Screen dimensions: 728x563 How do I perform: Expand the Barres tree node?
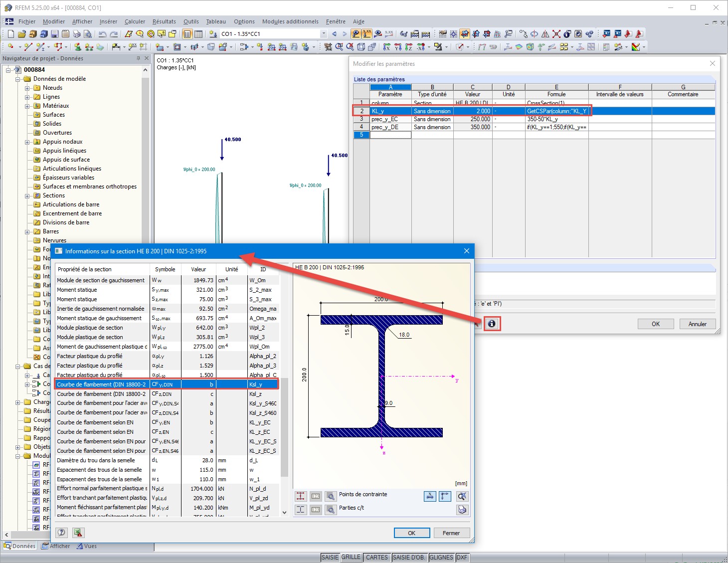point(27,232)
